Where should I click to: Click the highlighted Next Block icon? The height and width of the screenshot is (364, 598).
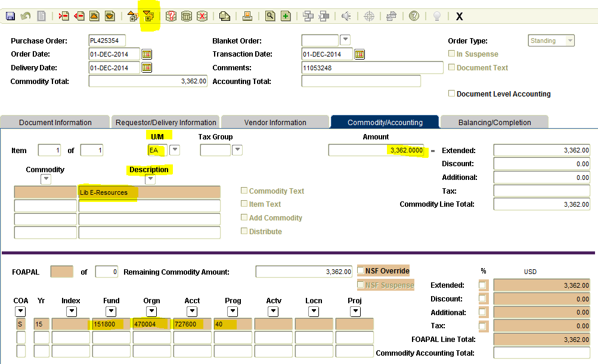tap(148, 16)
